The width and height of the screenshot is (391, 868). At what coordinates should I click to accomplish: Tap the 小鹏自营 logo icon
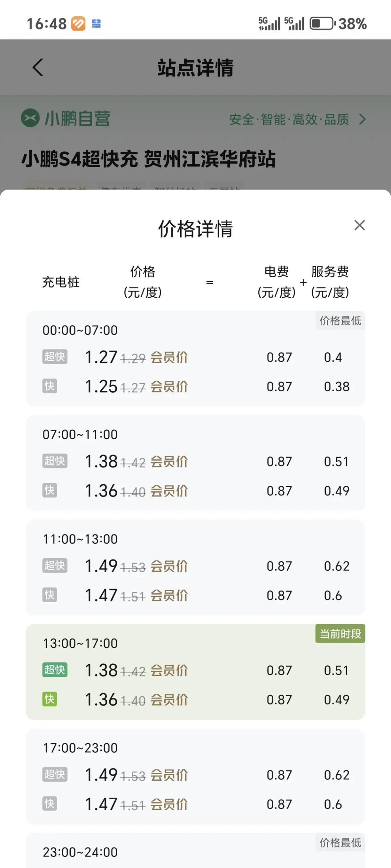click(x=30, y=118)
